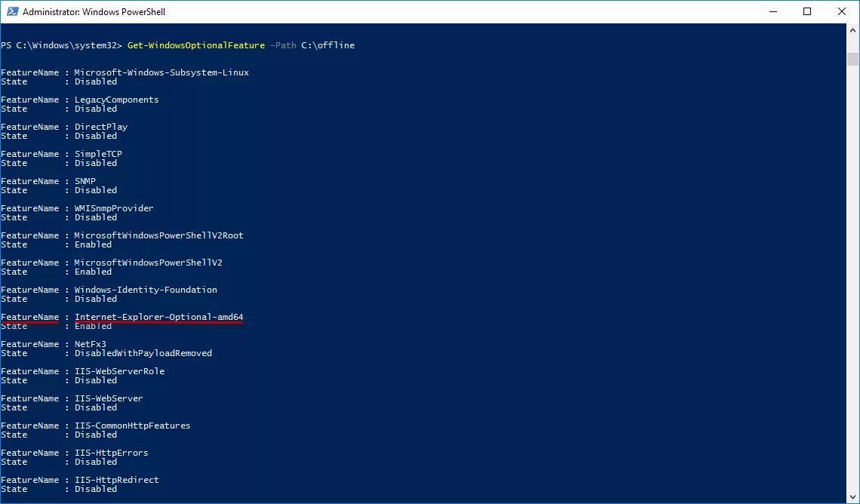Minimize the PowerShell window
The width and height of the screenshot is (860, 504).
point(773,11)
